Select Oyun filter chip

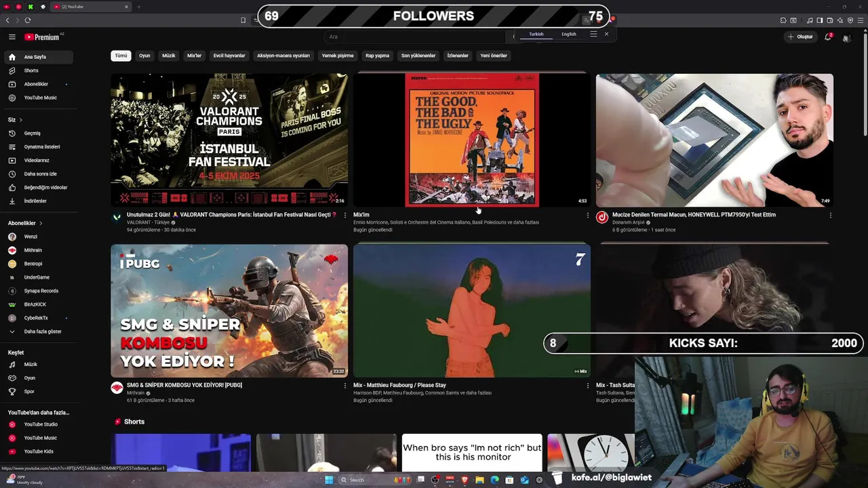coord(144,56)
